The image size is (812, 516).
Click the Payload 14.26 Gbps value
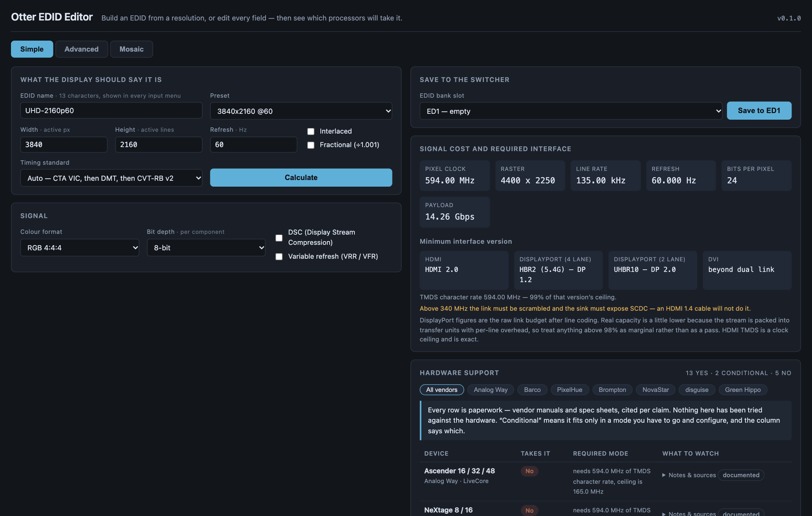pos(450,217)
